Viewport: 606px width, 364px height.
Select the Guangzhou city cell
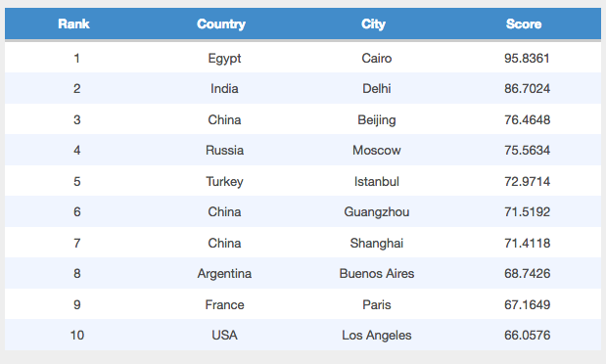point(377,212)
